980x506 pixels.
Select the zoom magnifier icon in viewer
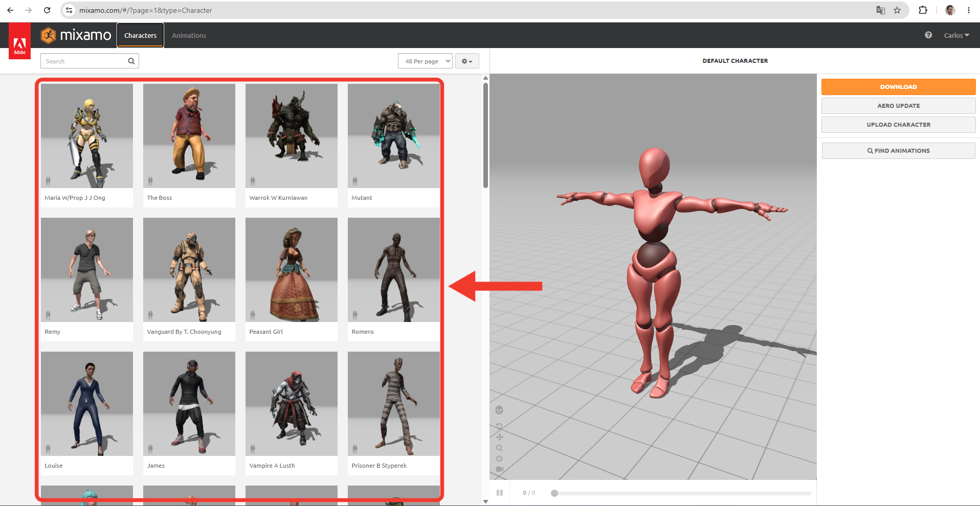point(499,448)
